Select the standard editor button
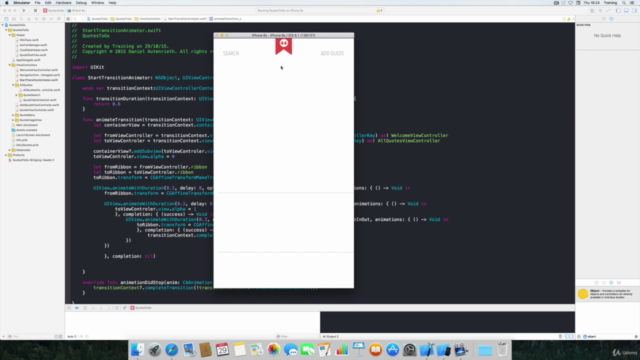Screen dimensions: 640x360 click(x=592, y=11)
